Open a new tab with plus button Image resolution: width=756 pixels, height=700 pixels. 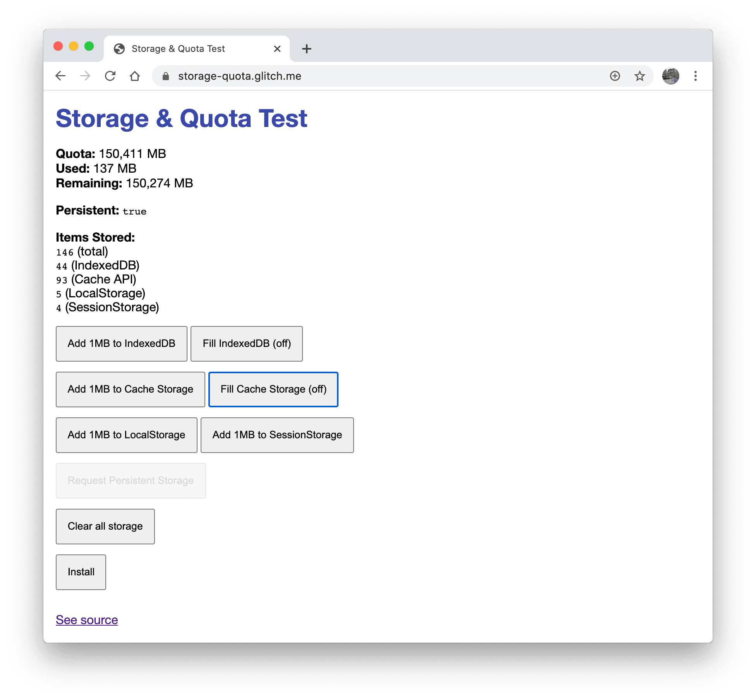click(306, 49)
